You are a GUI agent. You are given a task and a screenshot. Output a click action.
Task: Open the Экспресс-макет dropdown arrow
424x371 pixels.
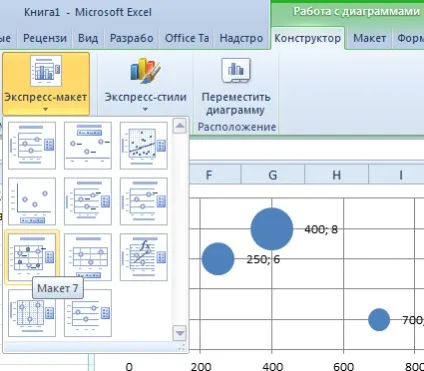pyautogui.click(x=46, y=109)
